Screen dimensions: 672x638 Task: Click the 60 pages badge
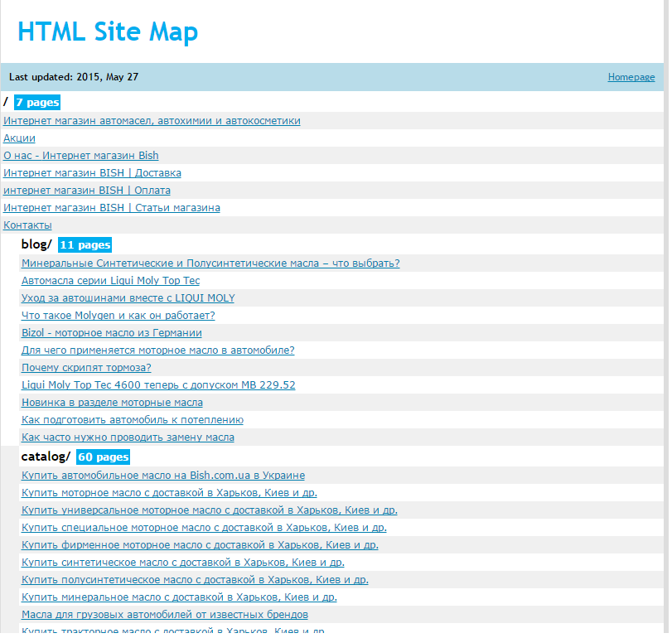coord(104,457)
